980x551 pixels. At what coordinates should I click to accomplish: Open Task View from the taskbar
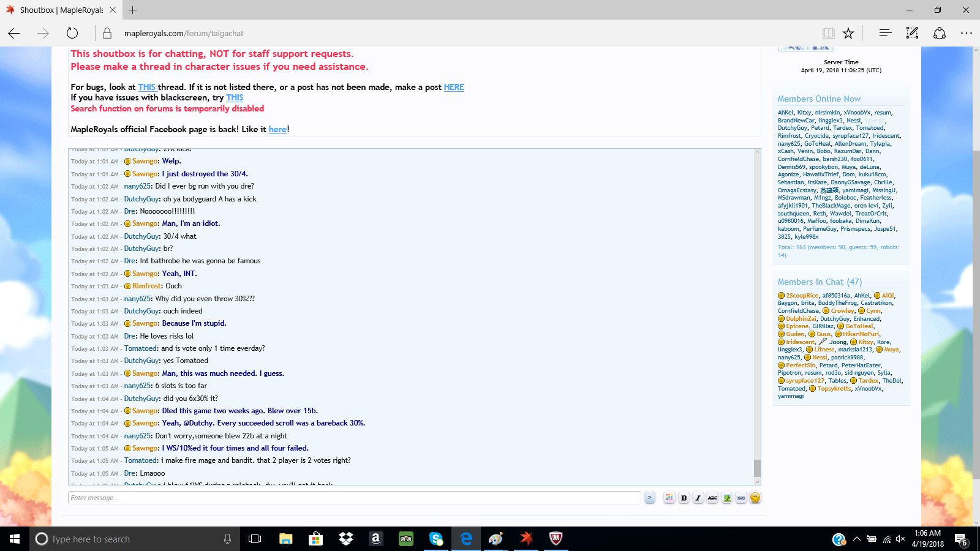(255, 539)
